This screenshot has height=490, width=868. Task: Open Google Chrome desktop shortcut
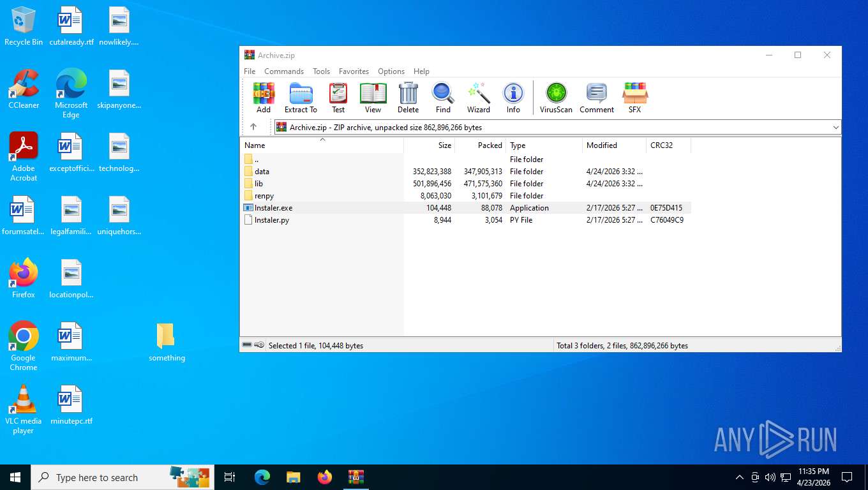pyautogui.click(x=24, y=346)
